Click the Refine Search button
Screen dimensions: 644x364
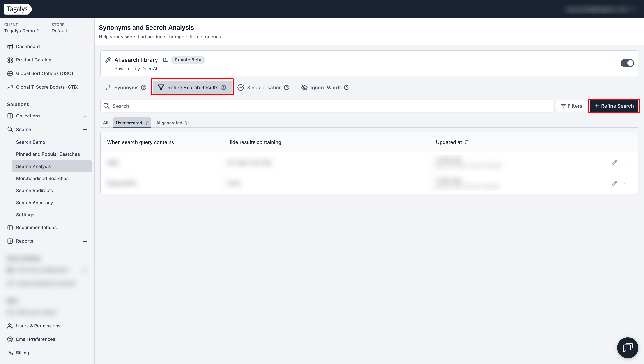pos(614,106)
